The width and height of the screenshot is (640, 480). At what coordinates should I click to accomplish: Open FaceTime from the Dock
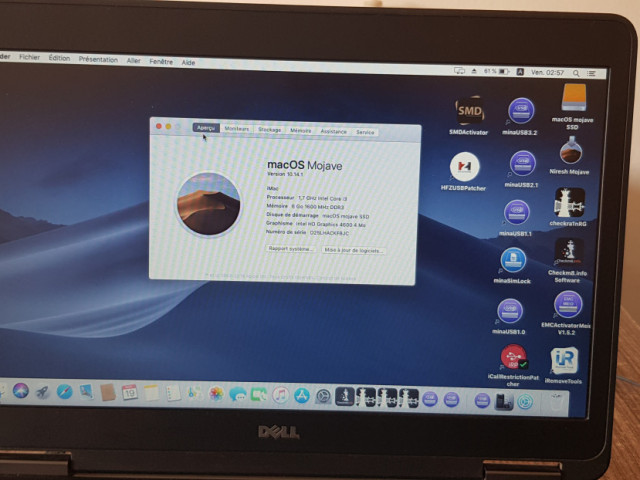pos(259,395)
